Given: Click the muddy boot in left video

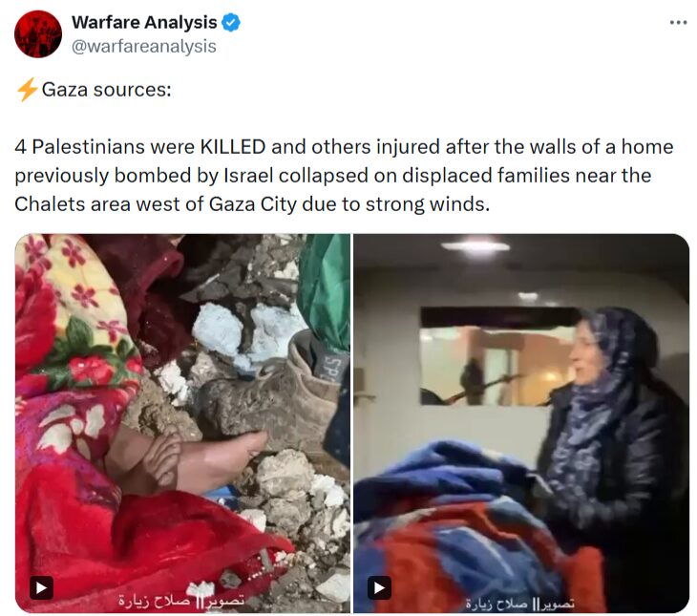Looking at the screenshot, I should tap(271, 392).
